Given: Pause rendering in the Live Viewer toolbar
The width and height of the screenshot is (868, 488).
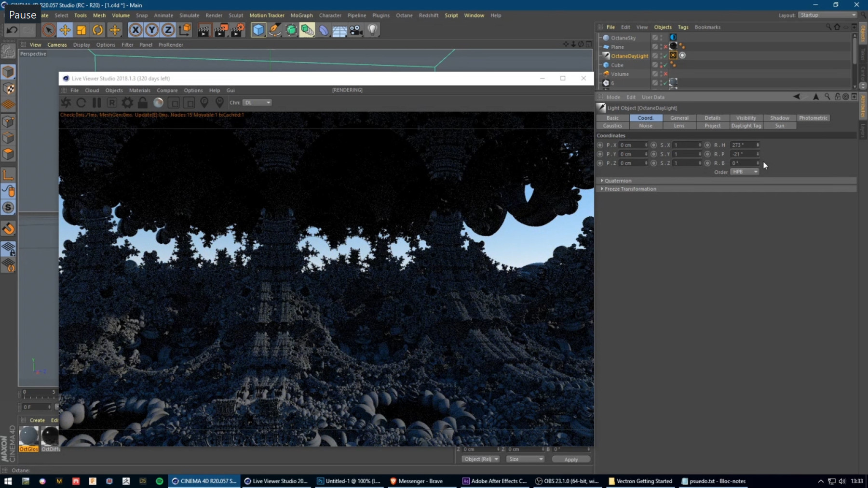Looking at the screenshot, I should pos(96,102).
